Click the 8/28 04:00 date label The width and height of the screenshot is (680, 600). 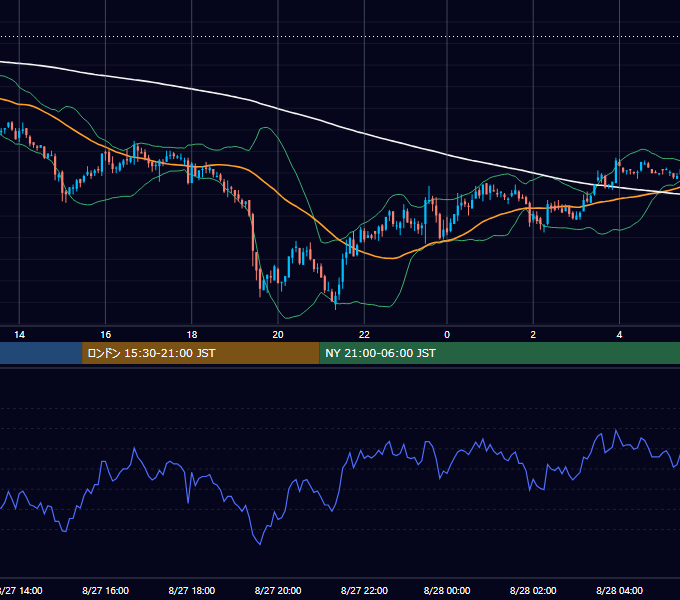[x=619, y=590]
